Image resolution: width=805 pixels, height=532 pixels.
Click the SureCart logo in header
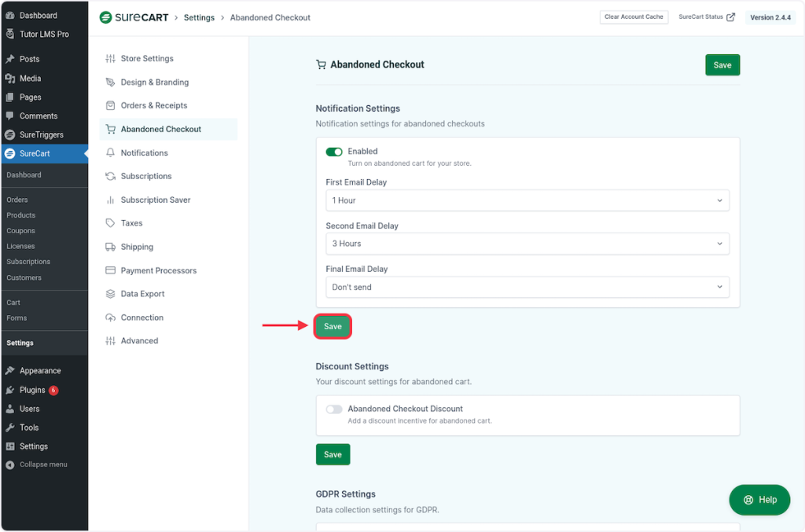[134, 17]
